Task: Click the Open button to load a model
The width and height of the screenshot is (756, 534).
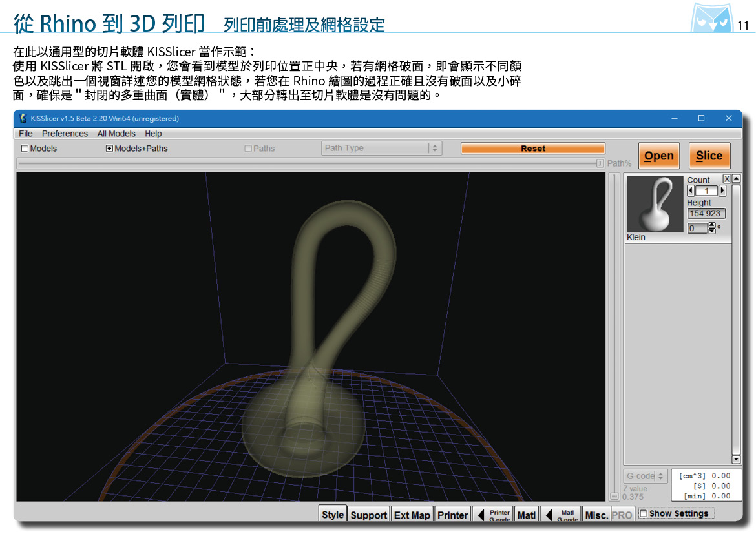Action: [x=658, y=156]
